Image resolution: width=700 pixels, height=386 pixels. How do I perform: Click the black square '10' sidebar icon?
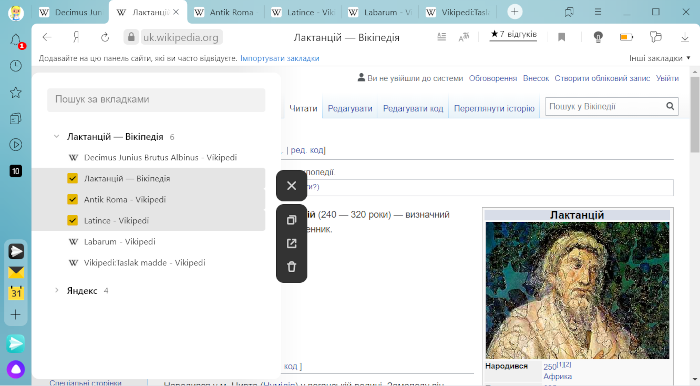(16, 171)
